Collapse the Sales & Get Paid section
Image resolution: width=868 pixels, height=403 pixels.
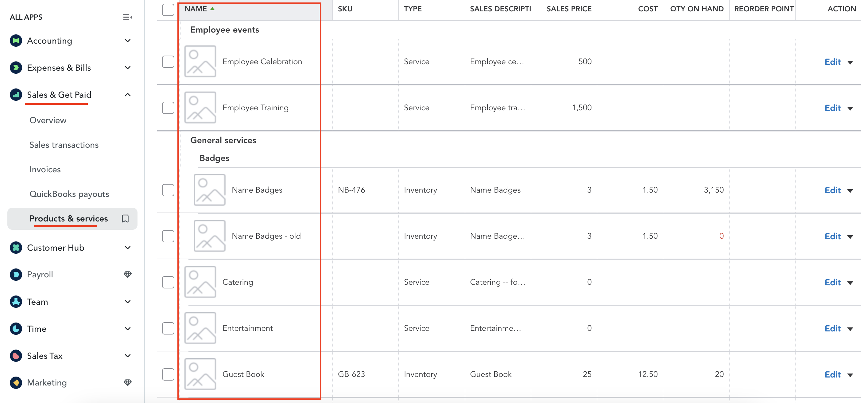coord(127,95)
